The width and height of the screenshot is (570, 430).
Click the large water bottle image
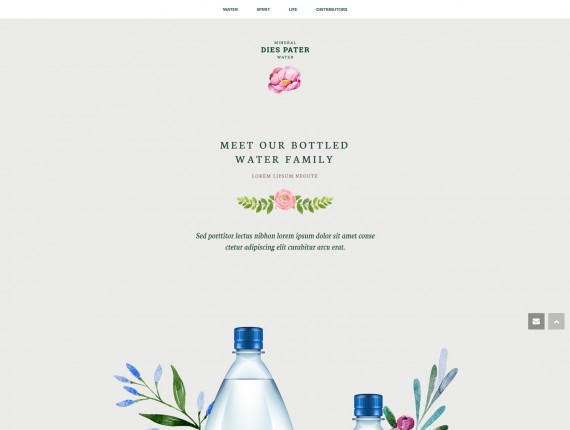point(249,379)
